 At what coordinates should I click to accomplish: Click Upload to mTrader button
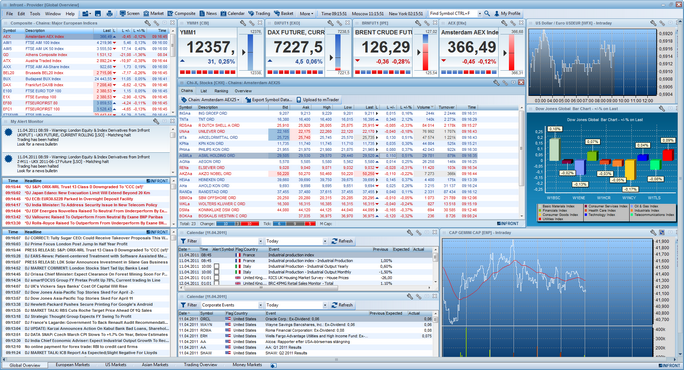coord(318,100)
